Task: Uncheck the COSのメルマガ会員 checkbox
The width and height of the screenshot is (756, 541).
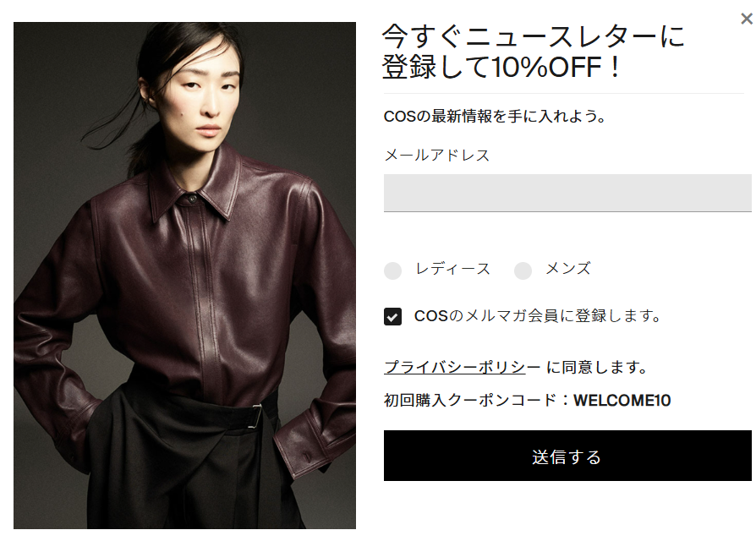Action: point(393,316)
